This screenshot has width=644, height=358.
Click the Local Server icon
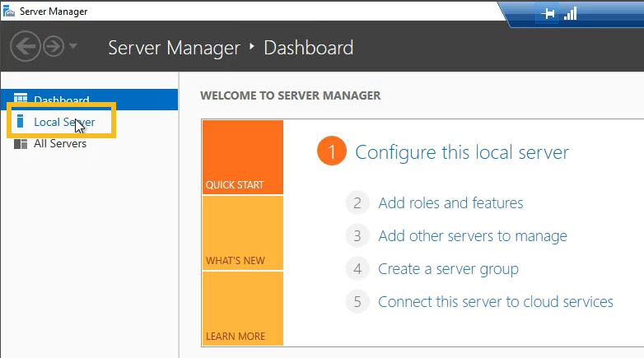click(20, 121)
